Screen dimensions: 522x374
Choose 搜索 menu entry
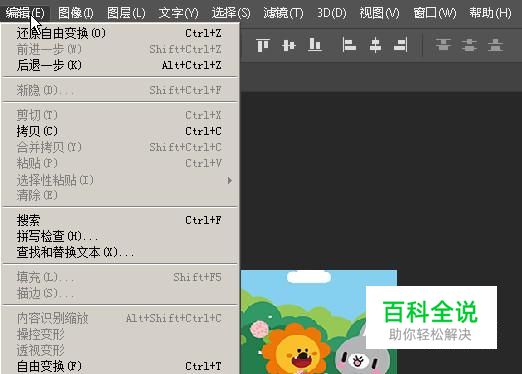(120, 220)
